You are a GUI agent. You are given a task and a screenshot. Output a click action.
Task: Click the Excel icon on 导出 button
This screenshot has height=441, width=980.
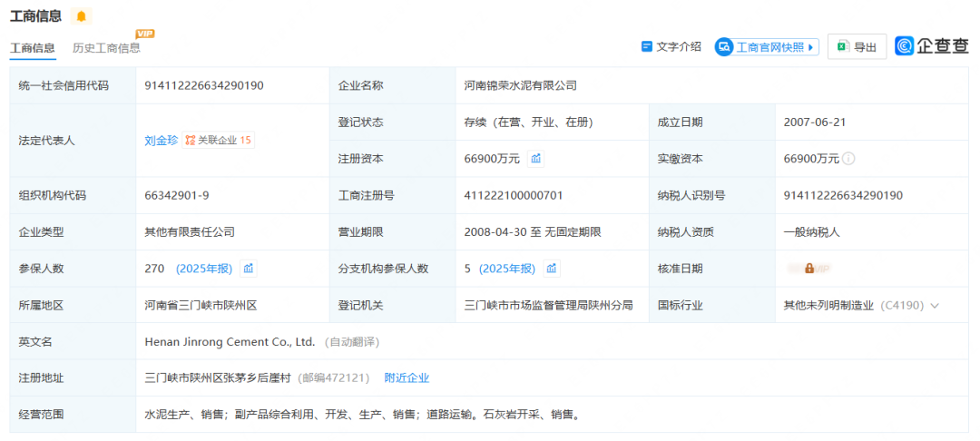click(844, 47)
